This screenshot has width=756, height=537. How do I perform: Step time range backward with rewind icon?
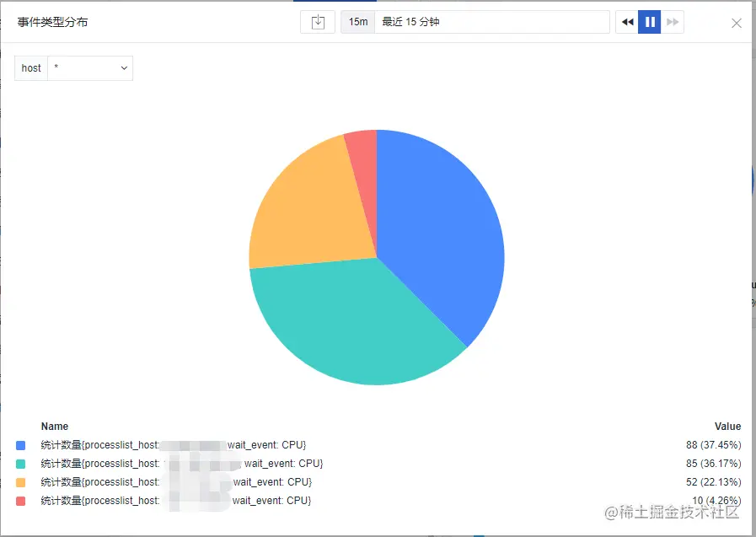point(627,22)
